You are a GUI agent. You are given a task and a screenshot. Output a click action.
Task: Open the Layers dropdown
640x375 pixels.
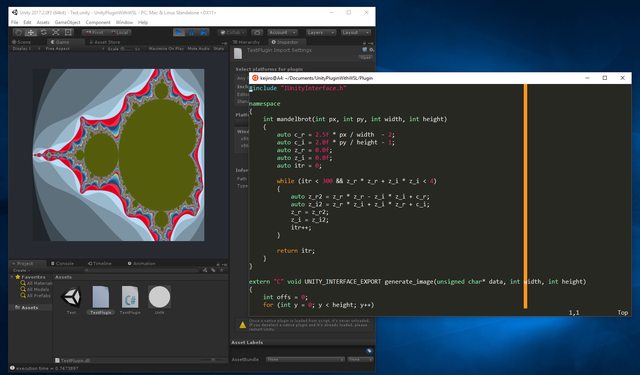point(320,32)
